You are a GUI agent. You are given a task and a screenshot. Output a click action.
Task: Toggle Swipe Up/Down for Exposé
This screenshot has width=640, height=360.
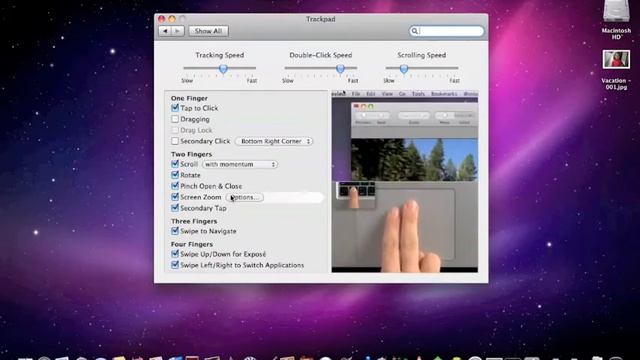pos(175,254)
